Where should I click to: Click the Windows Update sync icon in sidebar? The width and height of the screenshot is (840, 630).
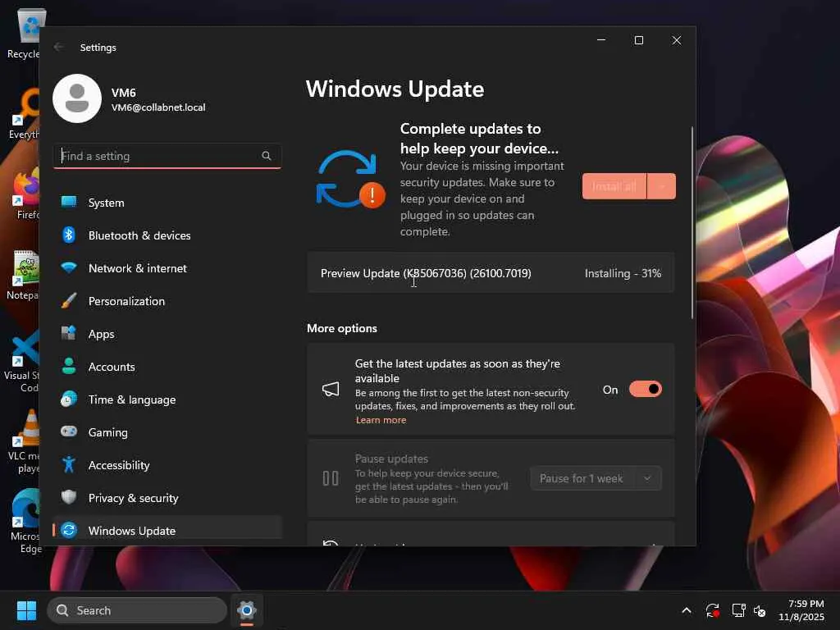(x=69, y=531)
